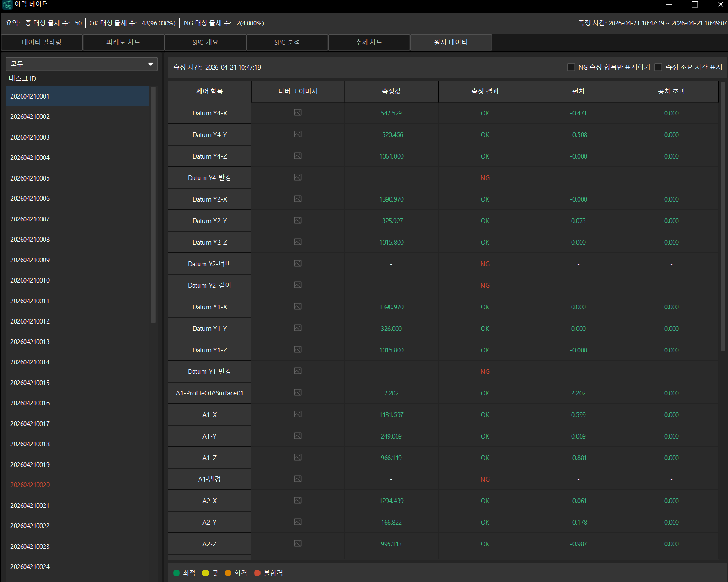This screenshot has width=728, height=582.
Task: Click measured value 1294.439
Action: click(391, 501)
